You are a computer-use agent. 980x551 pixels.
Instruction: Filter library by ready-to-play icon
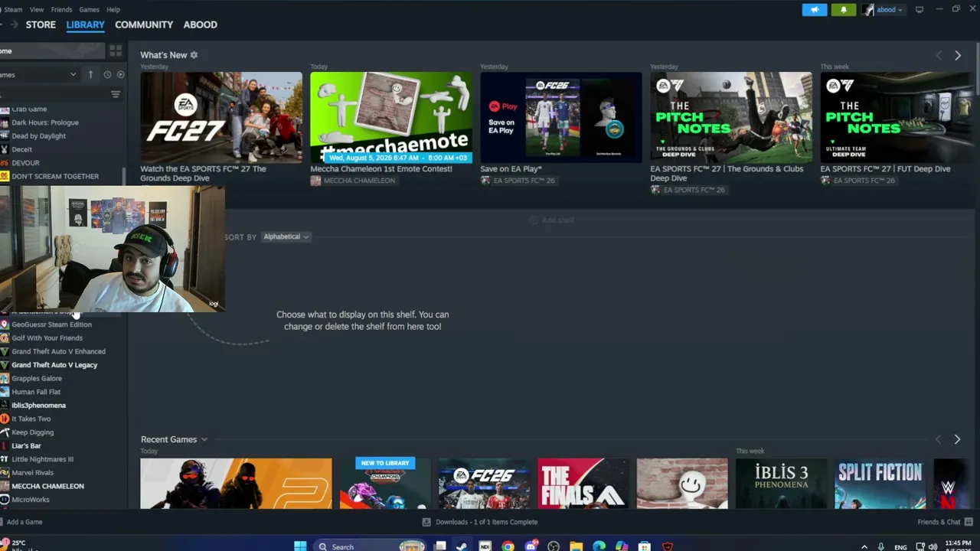(x=120, y=74)
